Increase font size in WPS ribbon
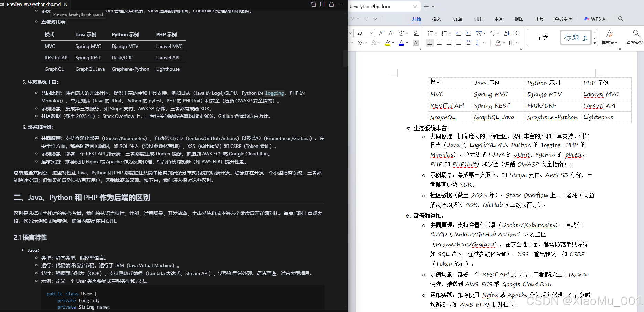The image size is (644, 312). click(381, 33)
